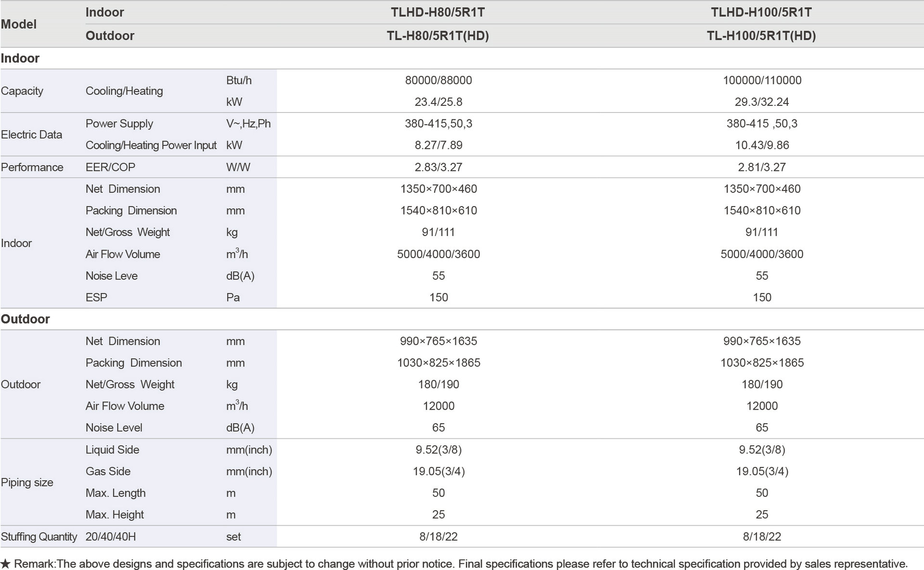The width and height of the screenshot is (924, 570).
Task: Select the TL-H80/5R1T(HD) outdoor model cell
Action: 437,36
